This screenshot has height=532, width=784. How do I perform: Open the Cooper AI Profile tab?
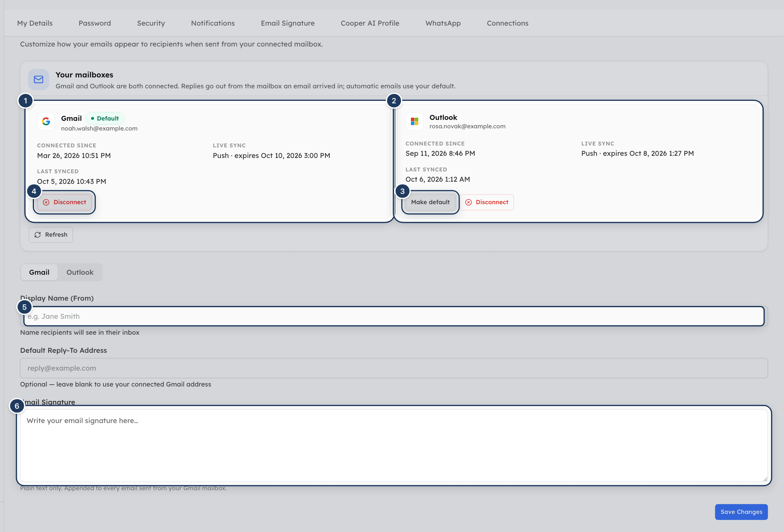pos(370,23)
